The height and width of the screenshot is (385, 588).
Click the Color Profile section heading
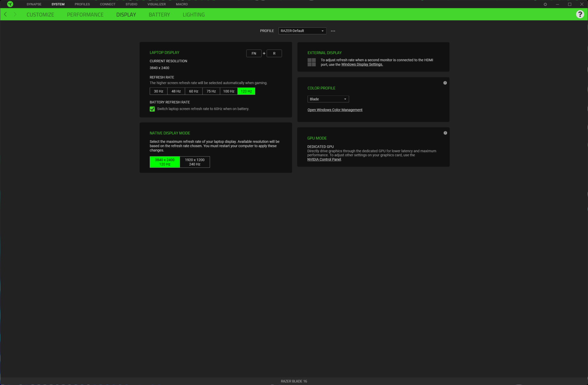point(321,88)
